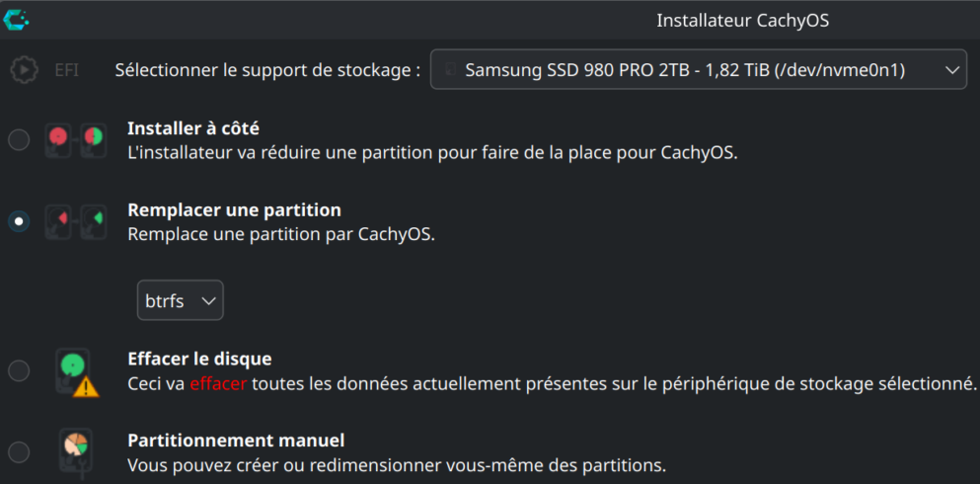Image resolution: width=980 pixels, height=484 pixels.
Task: Click the Partitionnement manuel heading label
Action: 236,441
